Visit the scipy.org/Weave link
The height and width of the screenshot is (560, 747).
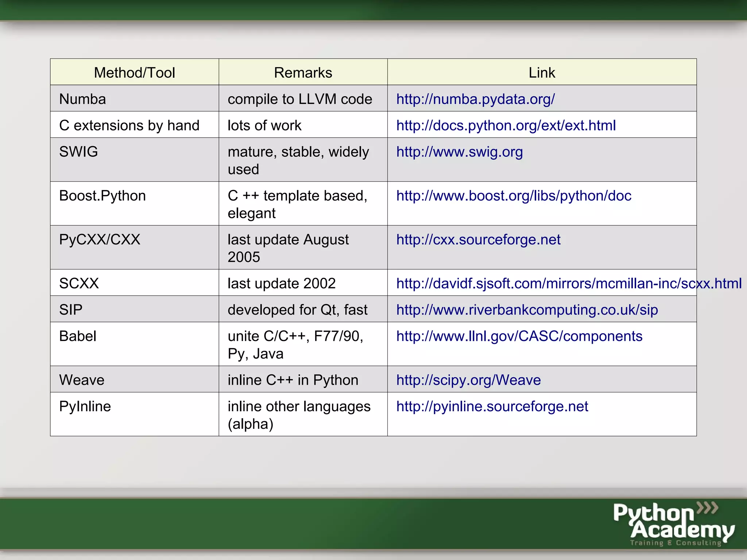468,380
